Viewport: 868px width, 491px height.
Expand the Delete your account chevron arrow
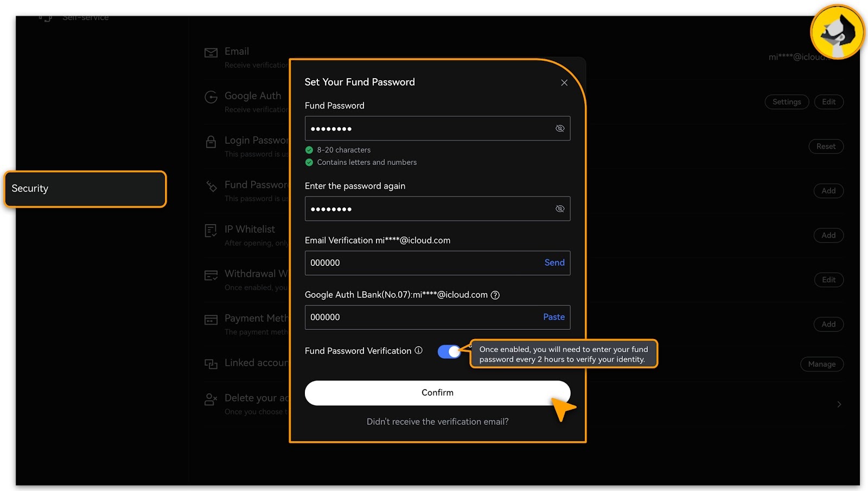(839, 404)
